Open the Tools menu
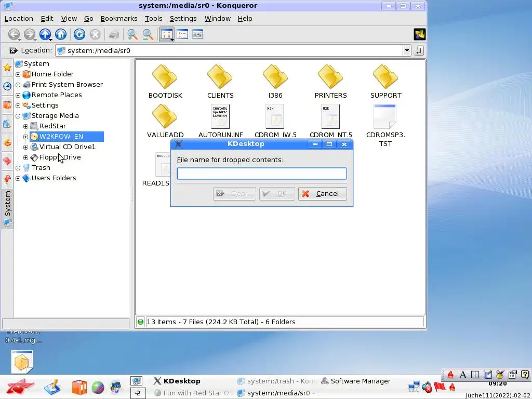Image resolution: width=532 pixels, height=399 pixels. point(153,18)
